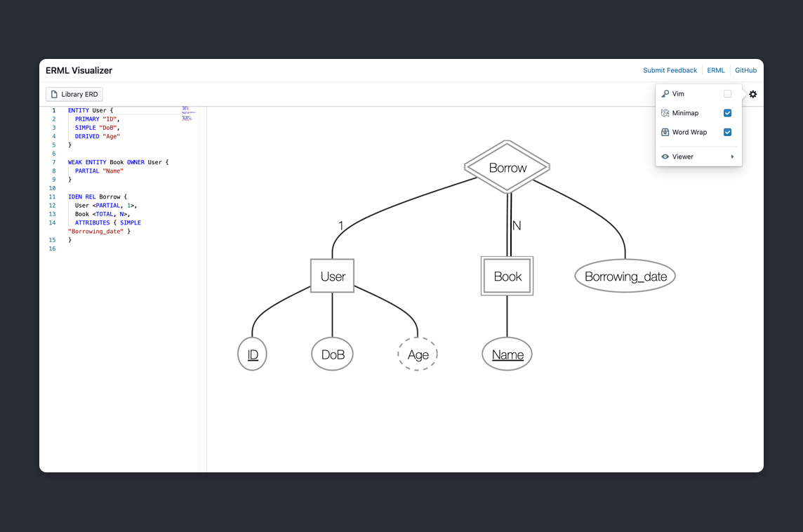
Task: Click the ID attribute ellipse
Action: coord(253,354)
